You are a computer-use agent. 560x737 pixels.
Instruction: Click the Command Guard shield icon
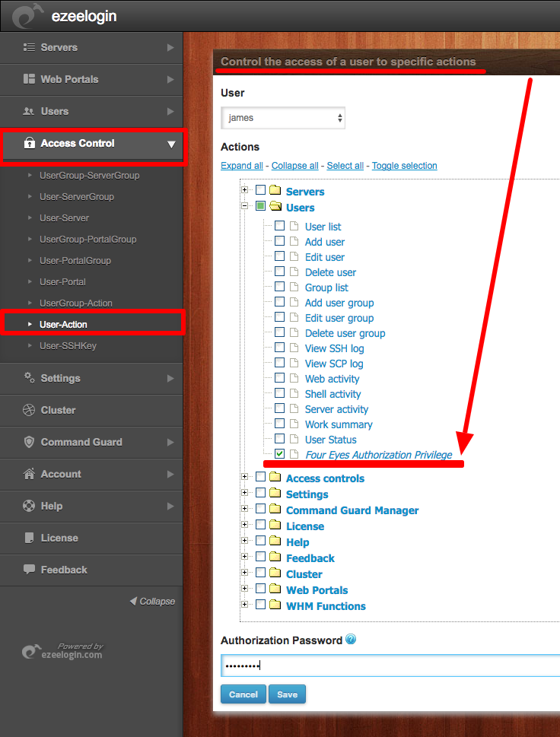(x=29, y=442)
